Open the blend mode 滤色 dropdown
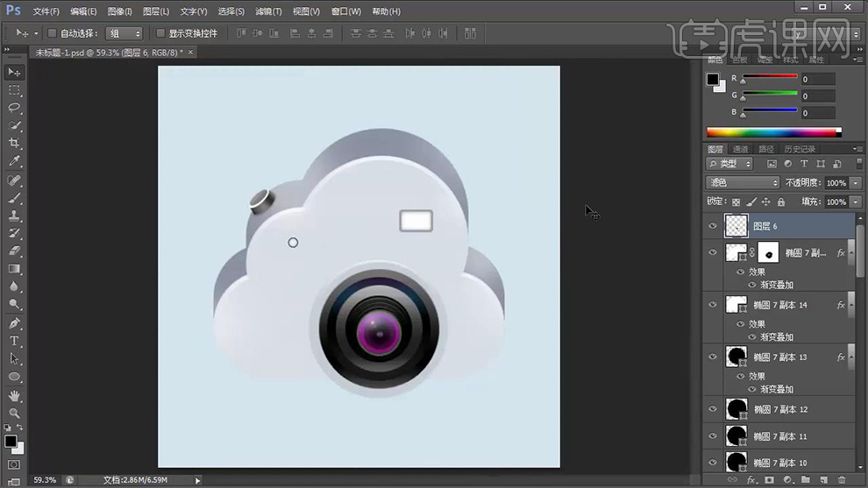The image size is (868, 488). coord(743,182)
